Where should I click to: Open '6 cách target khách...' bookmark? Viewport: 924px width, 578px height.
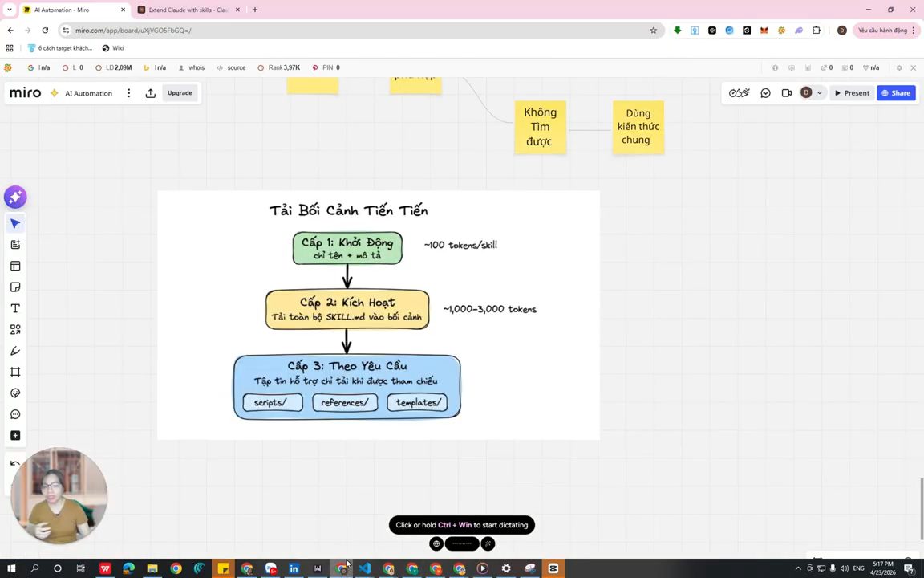(60, 48)
